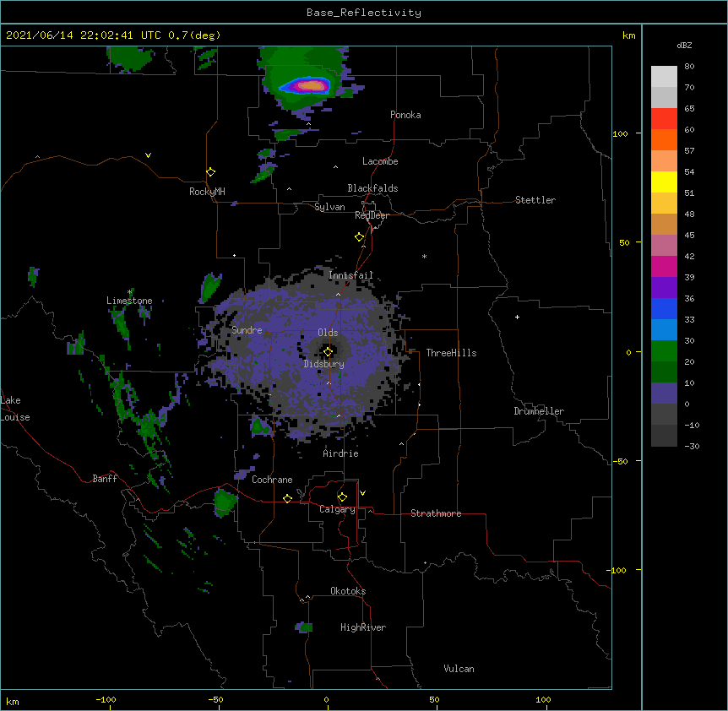Click the white asterisk above Limestone label

129,292
